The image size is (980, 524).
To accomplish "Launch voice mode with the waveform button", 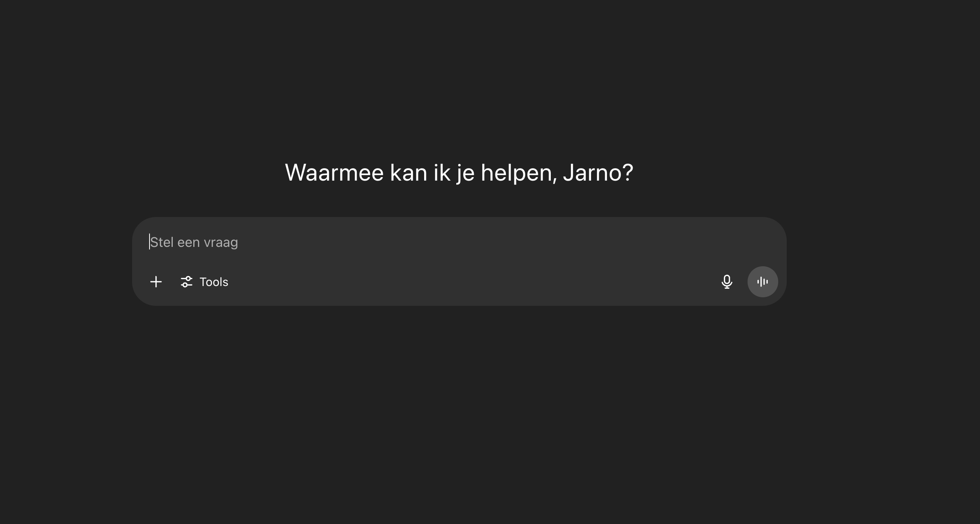I will tap(763, 282).
